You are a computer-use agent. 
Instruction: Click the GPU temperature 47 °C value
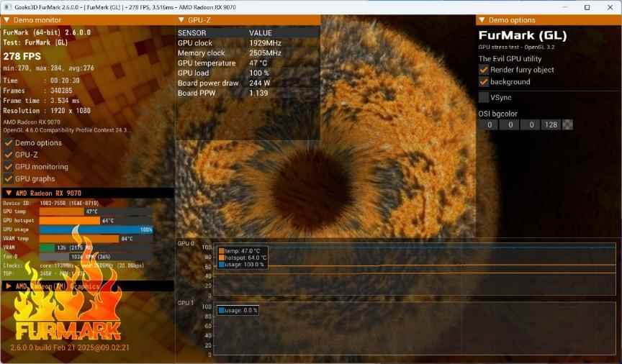point(258,63)
